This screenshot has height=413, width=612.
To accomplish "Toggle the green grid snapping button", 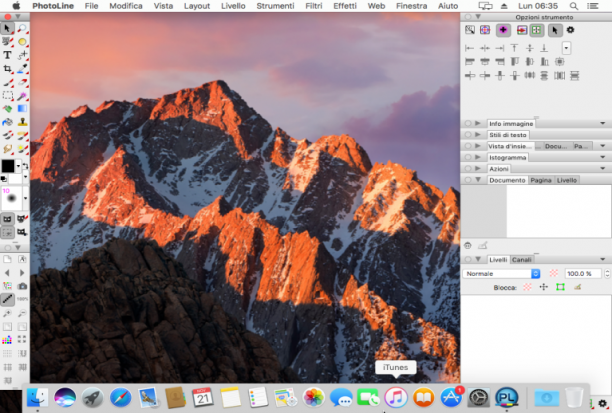I will [x=537, y=30].
